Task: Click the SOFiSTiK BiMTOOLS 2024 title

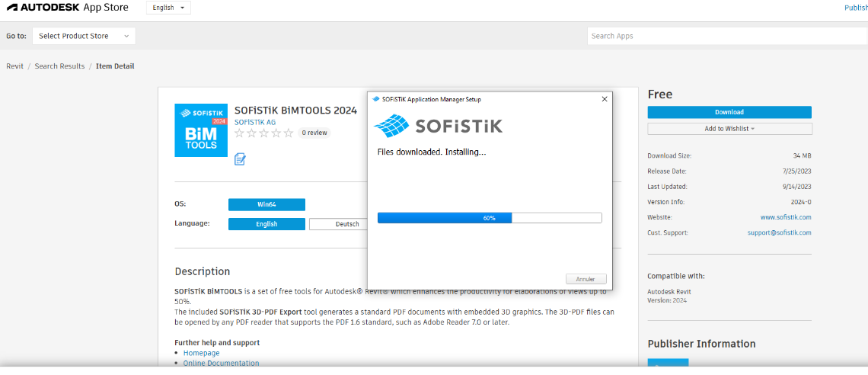Action: coord(295,110)
